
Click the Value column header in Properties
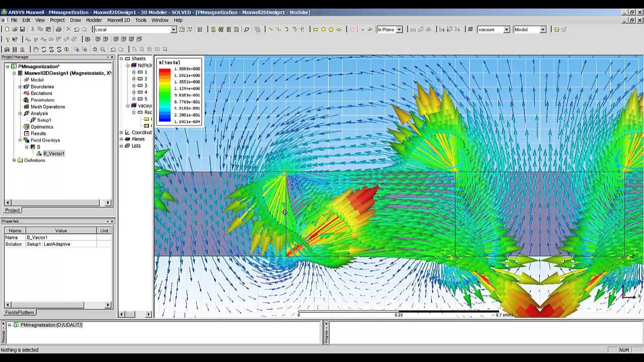[x=61, y=231]
